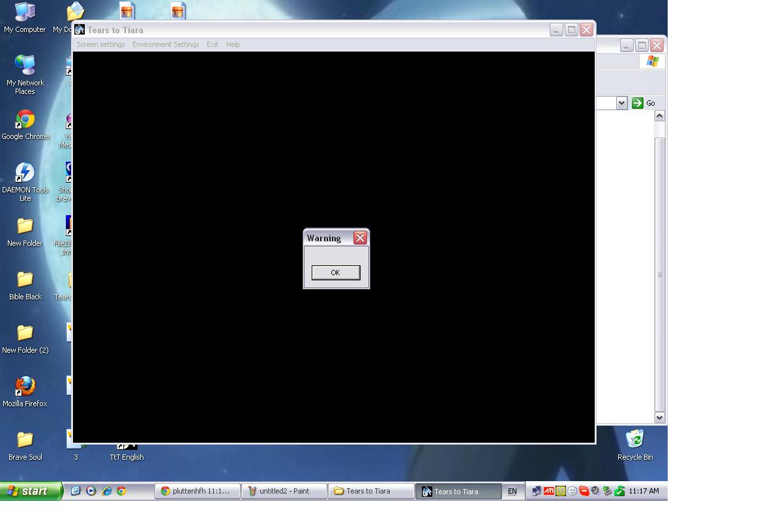
Task: Close the Warning dialog with its X
Action: click(361, 238)
